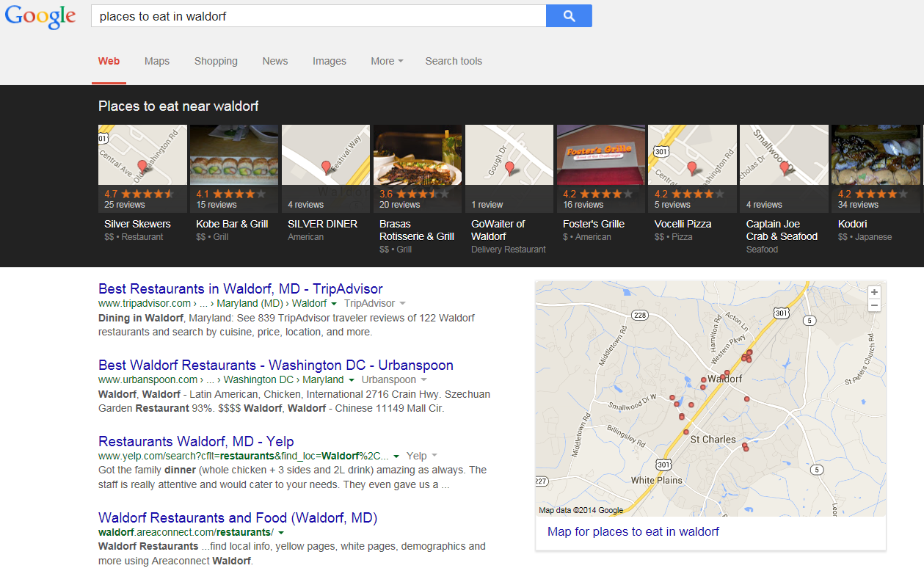The image size is (924, 582).
Task: Click the Google logo
Action: [x=40, y=16]
